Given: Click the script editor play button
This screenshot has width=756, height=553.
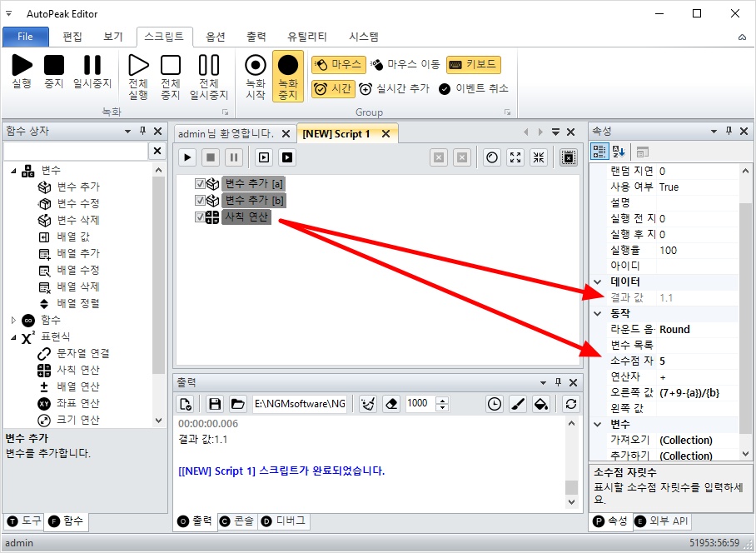Looking at the screenshot, I should coord(187,157).
